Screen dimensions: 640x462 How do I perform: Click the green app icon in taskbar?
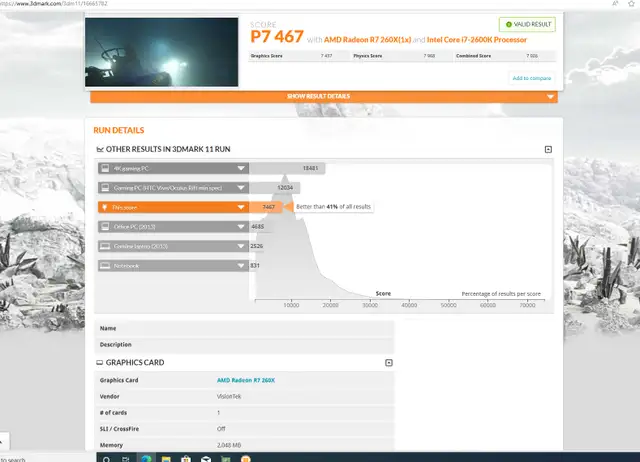[226, 459]
